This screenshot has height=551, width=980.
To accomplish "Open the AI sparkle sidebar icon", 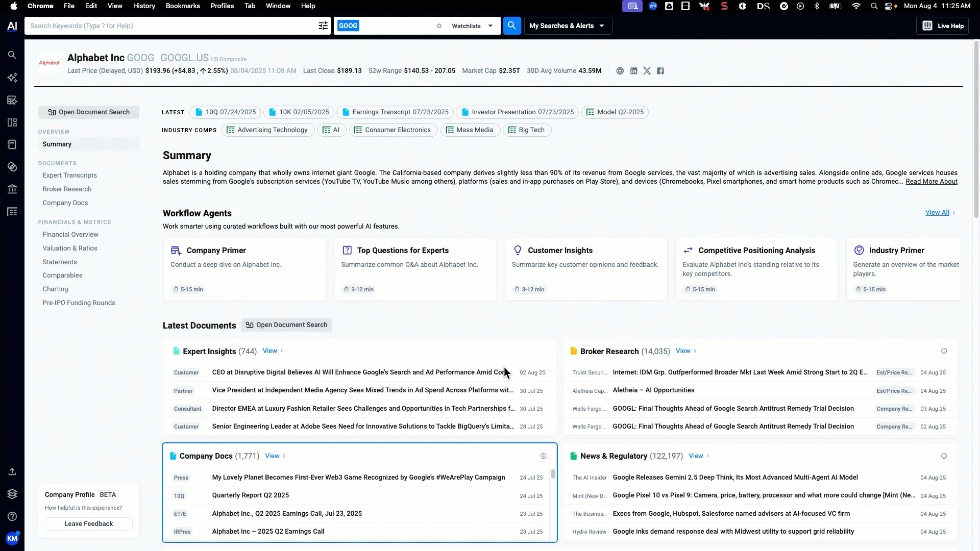I will coord(12,78).
